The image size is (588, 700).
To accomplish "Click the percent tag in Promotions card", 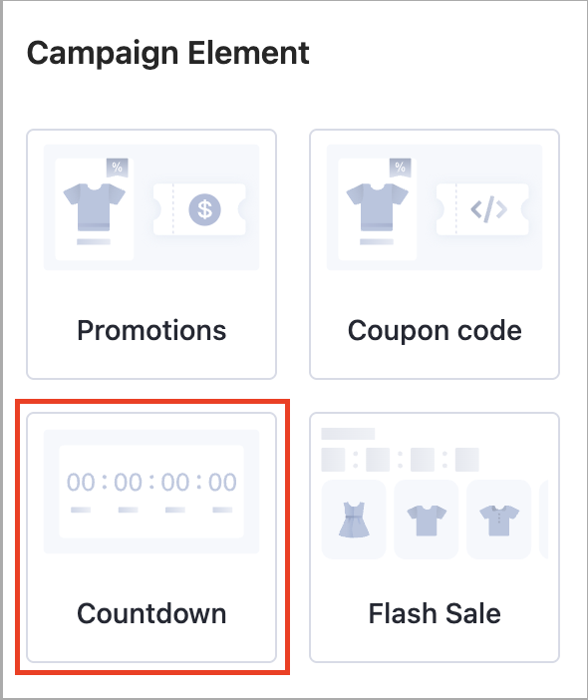I will point(118,168).
